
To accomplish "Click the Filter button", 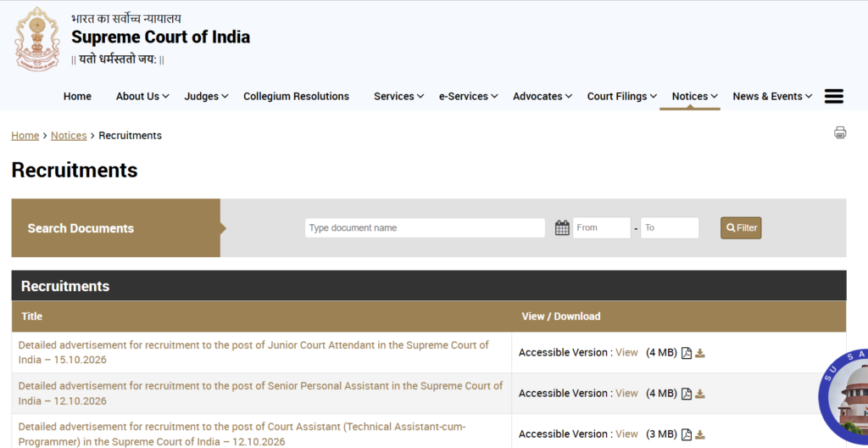I will (741, 228).
